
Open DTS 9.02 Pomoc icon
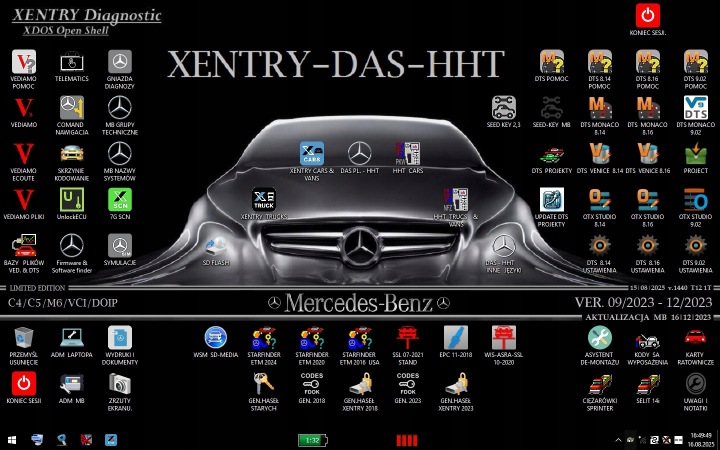(x=696, y=62)
